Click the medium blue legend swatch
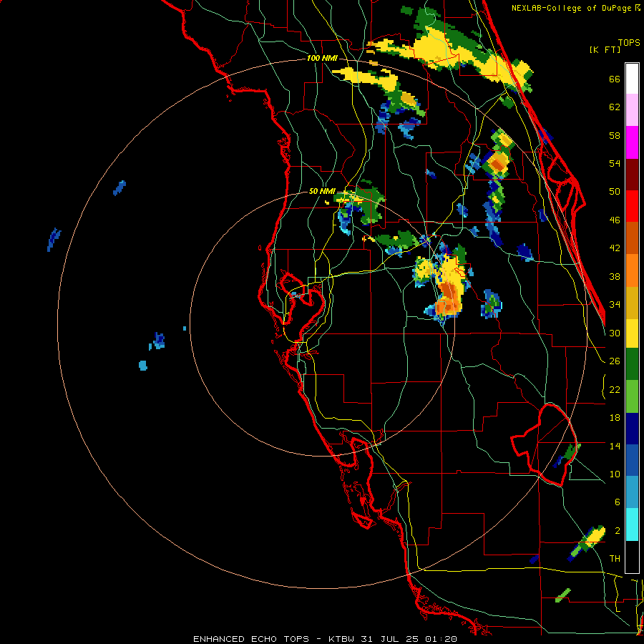The image size is (644, 644). point(632,460)
